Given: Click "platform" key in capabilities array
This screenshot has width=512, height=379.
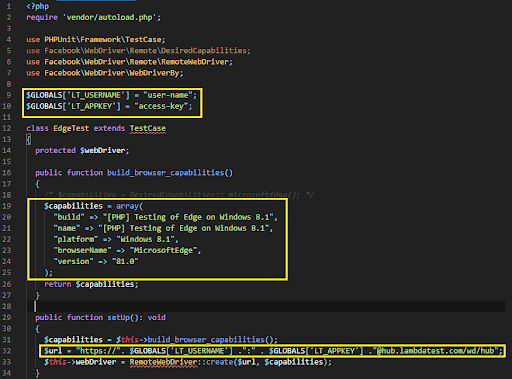Looking at the screenshot, I should pyautogui.click(x=76, y=239).
